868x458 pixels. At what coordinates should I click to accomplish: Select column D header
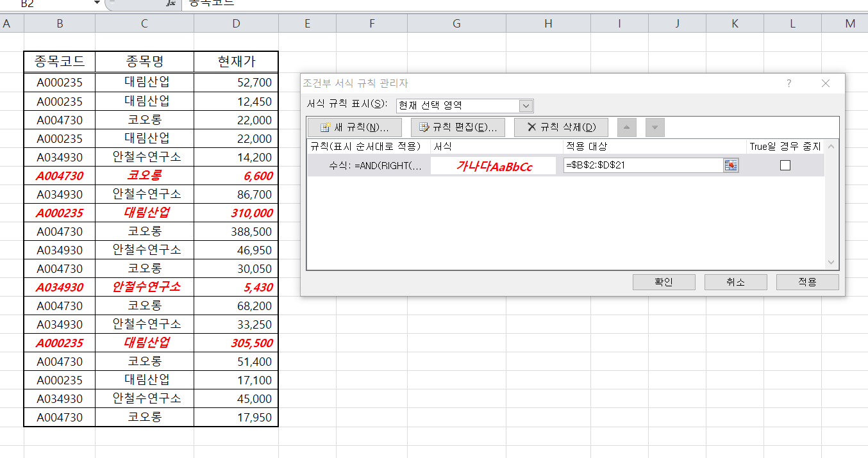[236, 24]
